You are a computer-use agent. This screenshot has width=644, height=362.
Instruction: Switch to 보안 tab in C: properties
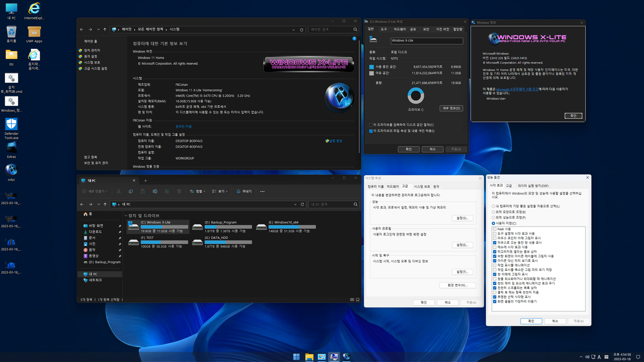tap(426, 29)
